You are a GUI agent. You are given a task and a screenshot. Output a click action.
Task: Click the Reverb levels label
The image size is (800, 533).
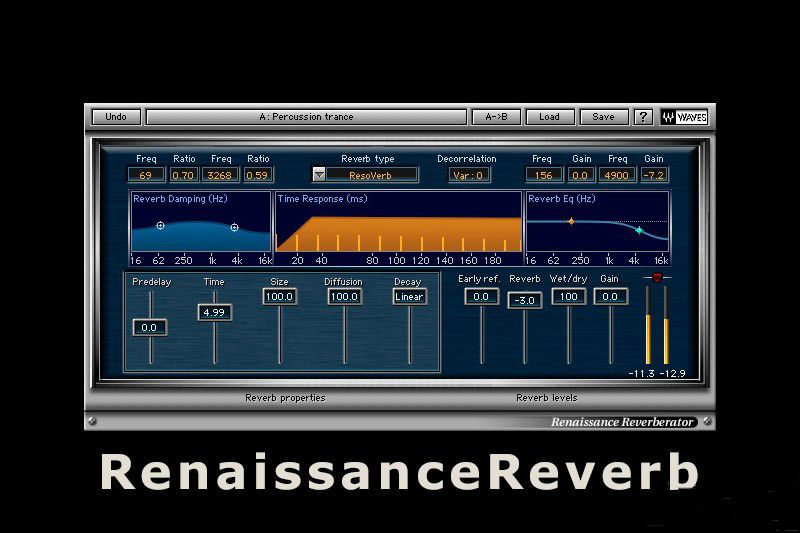(546, 397)
